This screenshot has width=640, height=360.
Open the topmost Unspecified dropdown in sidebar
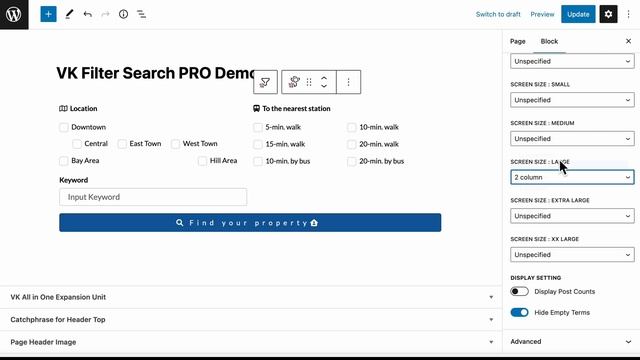tap(572, 61)
